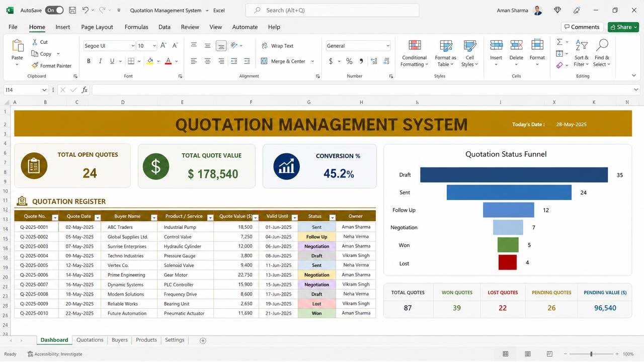
Task: Collapse the ribbon with chevron
Action: 634,76
